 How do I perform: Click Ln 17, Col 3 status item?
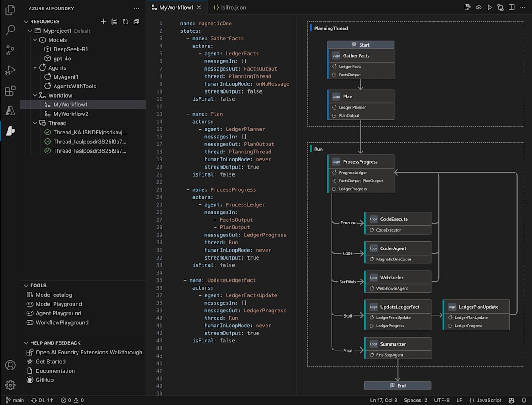[383, 400]
